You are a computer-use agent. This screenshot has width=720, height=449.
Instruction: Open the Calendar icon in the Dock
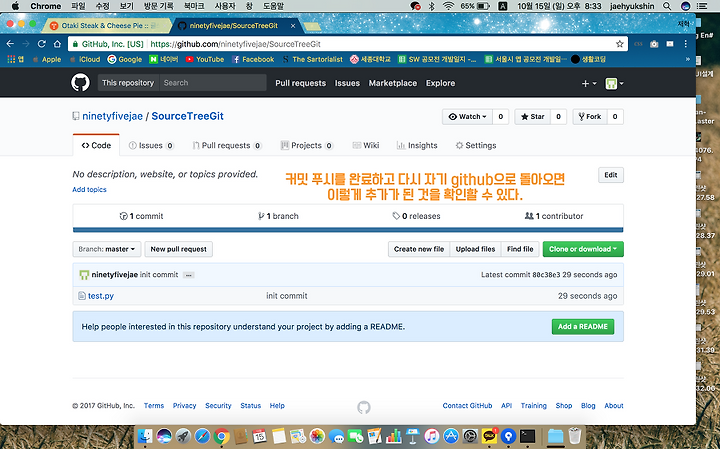coord(259,436)
